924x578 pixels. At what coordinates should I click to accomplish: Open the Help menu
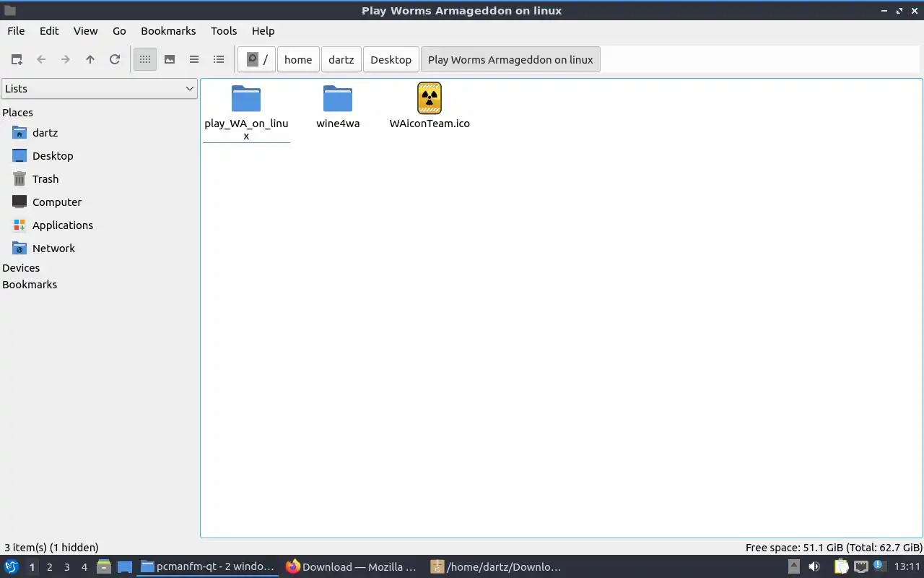(263, 31)
